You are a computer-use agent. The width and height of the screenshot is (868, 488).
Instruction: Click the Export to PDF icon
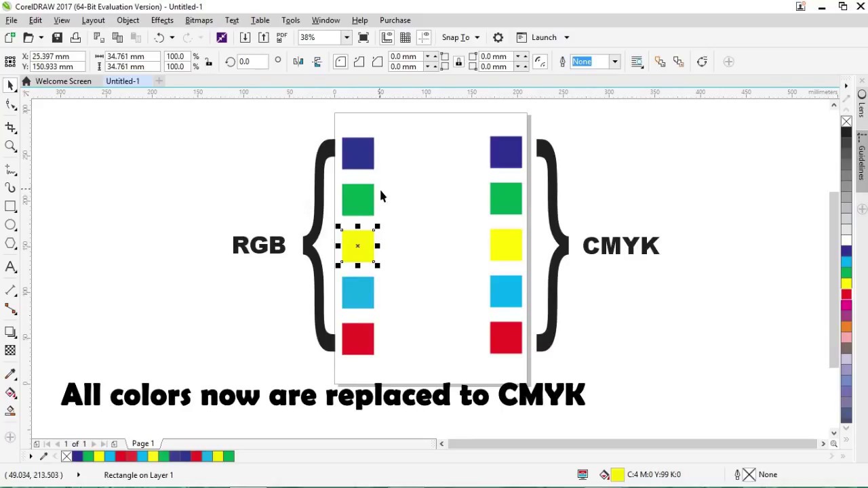281,37
